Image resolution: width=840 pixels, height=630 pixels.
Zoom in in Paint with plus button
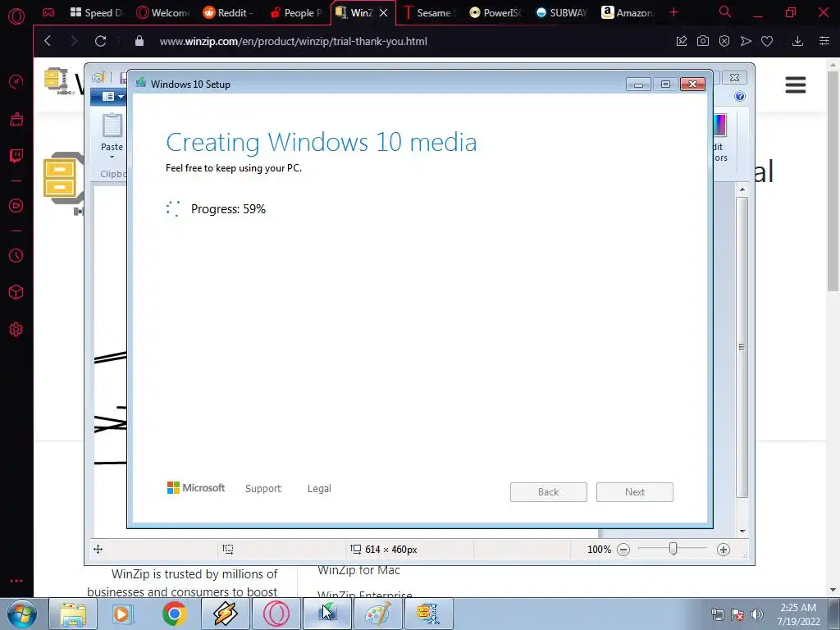click(724, 550)
